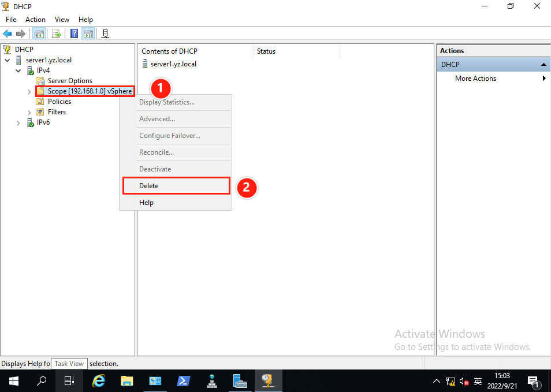Choose Delete from the context menu
Screen dimensions: 551x392
point(176,186)
